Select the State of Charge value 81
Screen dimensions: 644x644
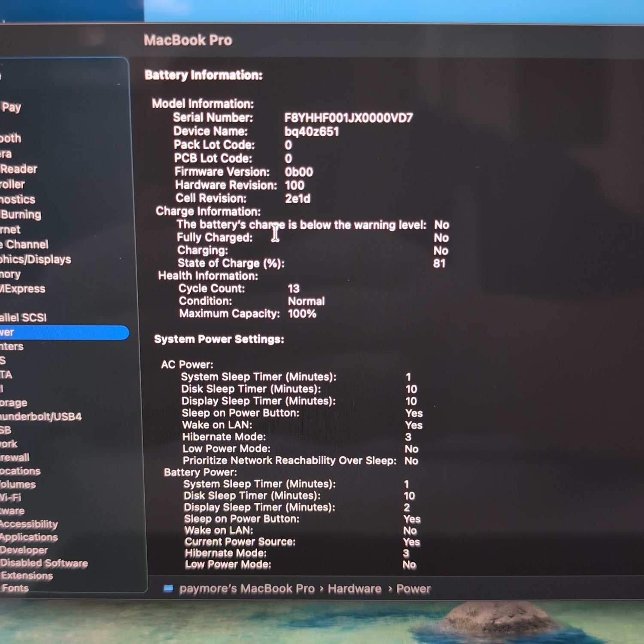(439, 264)
